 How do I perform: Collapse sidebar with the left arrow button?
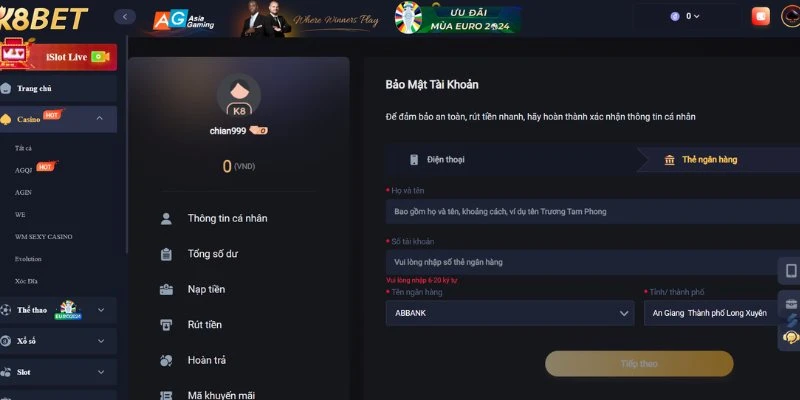pyautogui.click(x=124, y=17)
